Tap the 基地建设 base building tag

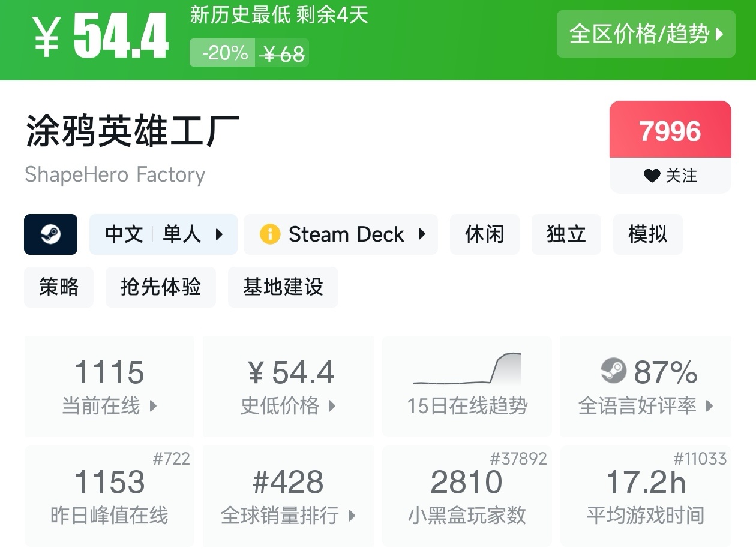pos(283,287)
